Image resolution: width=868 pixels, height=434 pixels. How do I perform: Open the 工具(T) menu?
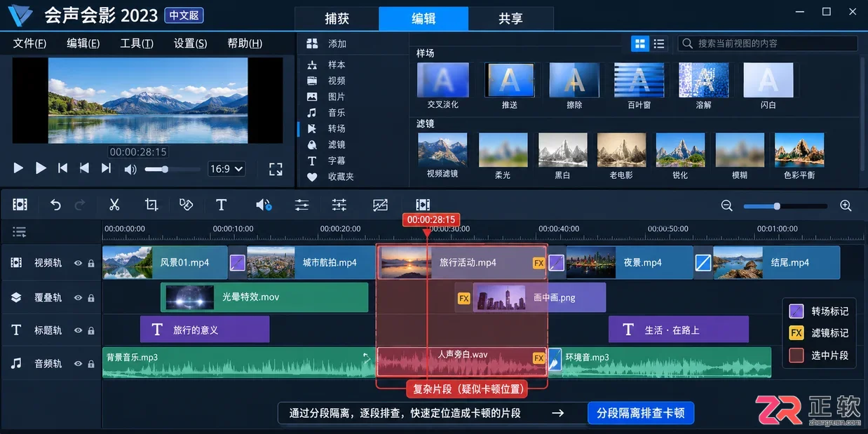[x=137, y=43]
